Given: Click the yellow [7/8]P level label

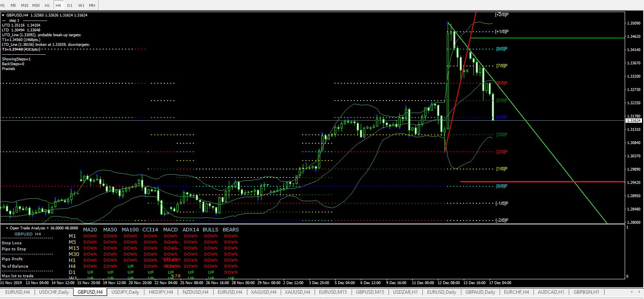Looking at the screenshot, I should [502, 66].
